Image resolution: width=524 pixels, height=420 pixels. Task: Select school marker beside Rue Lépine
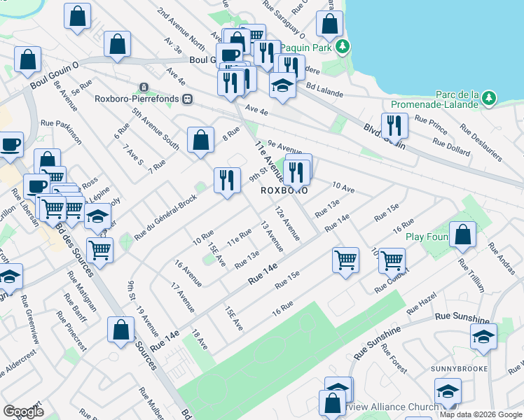pos(97,217)
